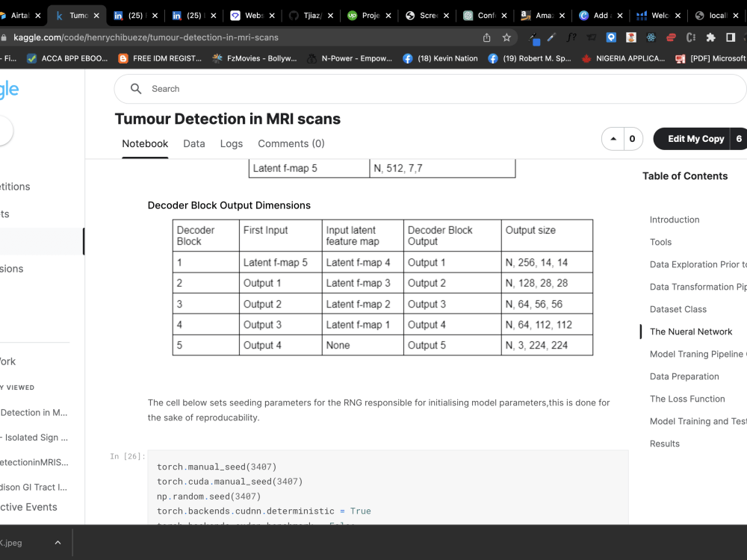Open the red stacked-bars extension icon

[671, 37]
